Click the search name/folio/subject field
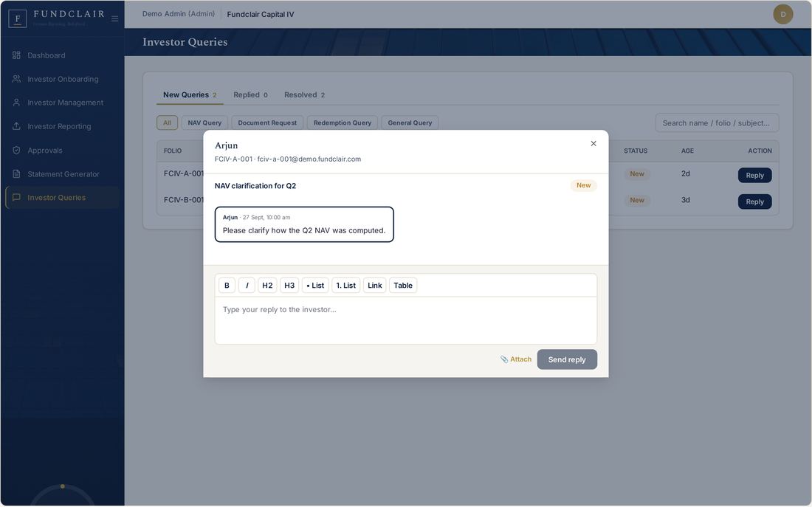The width and height of the screenshot is (812, 507). (717, 123)
